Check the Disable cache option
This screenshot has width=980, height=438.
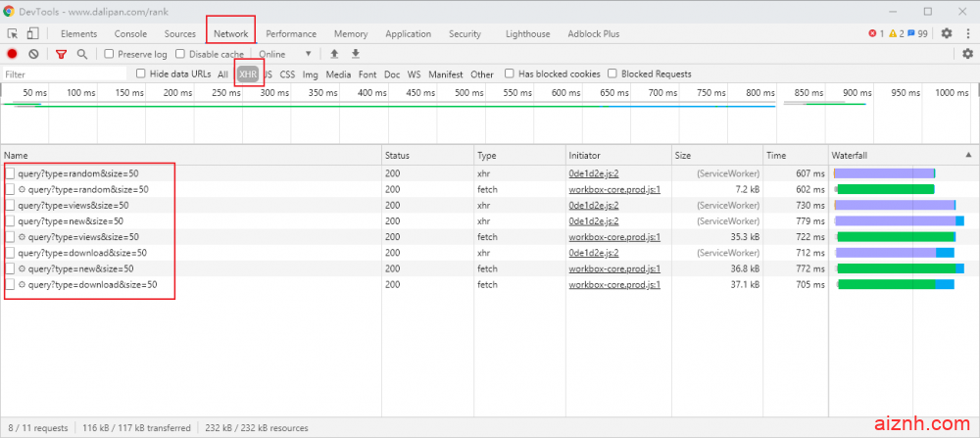coord(180,54)
